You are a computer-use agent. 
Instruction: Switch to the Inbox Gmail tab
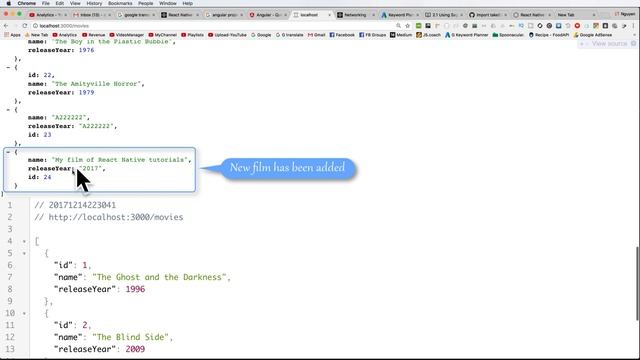coord(92,15)
